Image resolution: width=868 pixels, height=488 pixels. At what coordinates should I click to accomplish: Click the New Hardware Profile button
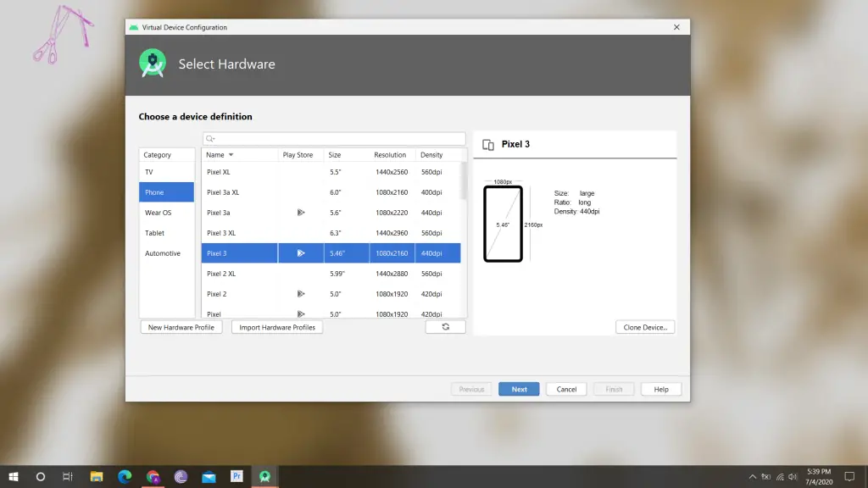point(181,326)
